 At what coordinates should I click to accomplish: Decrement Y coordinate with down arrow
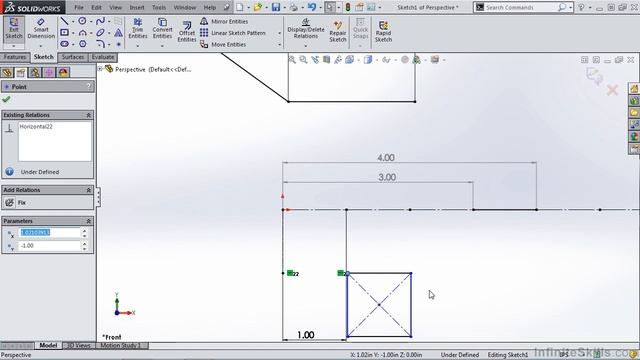pos(84,249)
